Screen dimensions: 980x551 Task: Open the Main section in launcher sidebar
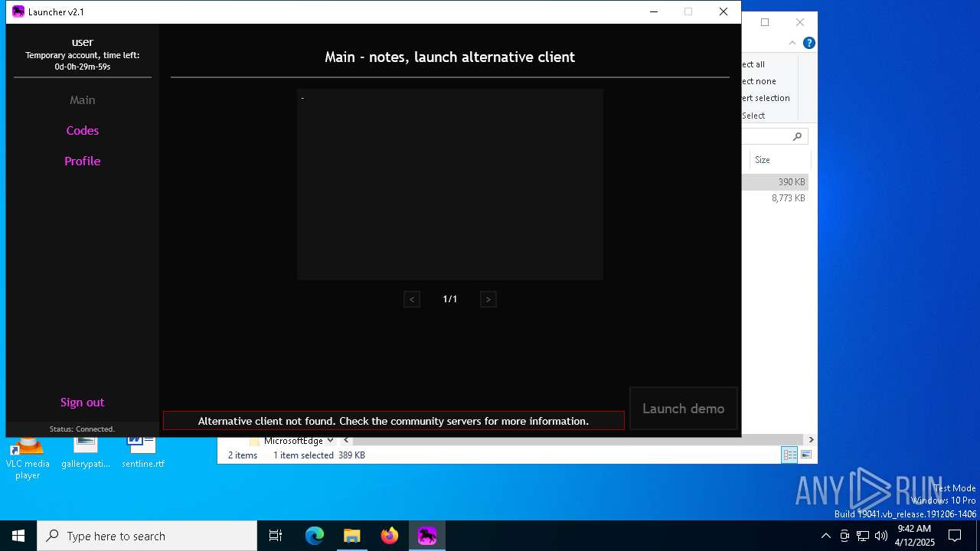83,100
